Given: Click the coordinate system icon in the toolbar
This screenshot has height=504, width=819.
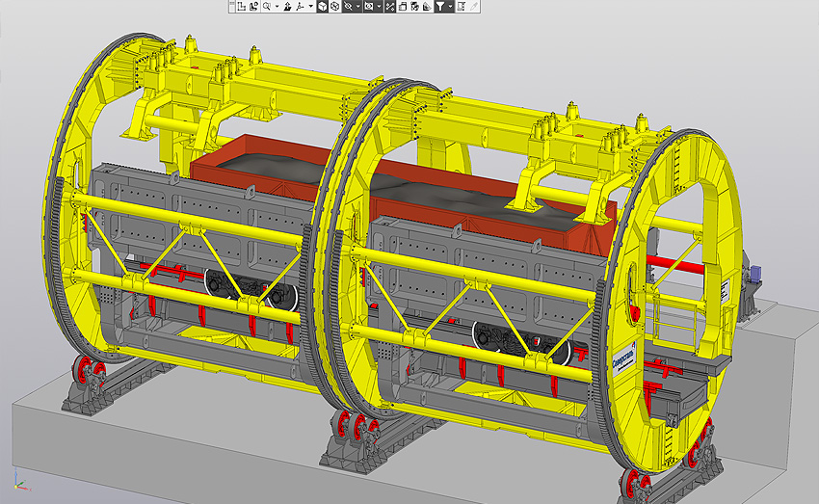Looking at the screenshot, I should pyautogui.click(x=242, y=6).
